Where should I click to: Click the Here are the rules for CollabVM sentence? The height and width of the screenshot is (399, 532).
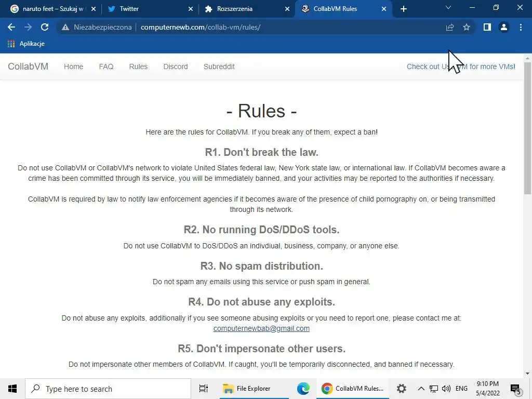pyautogui.click(x=262, y=132)
